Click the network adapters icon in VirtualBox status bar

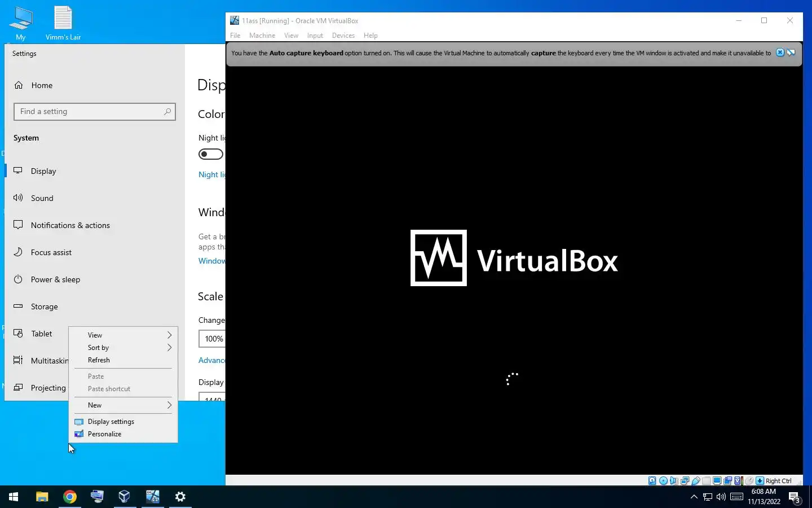point(685,481)
